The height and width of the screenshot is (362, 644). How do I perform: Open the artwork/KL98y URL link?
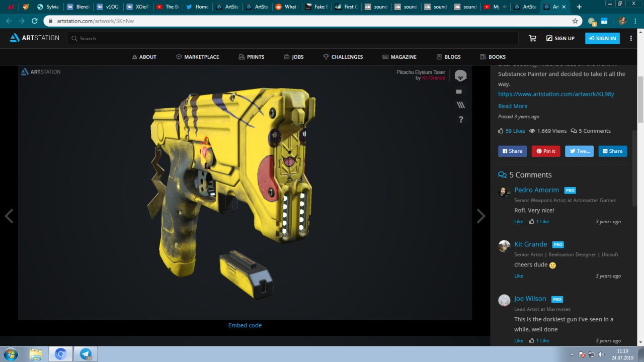[556, 94]
